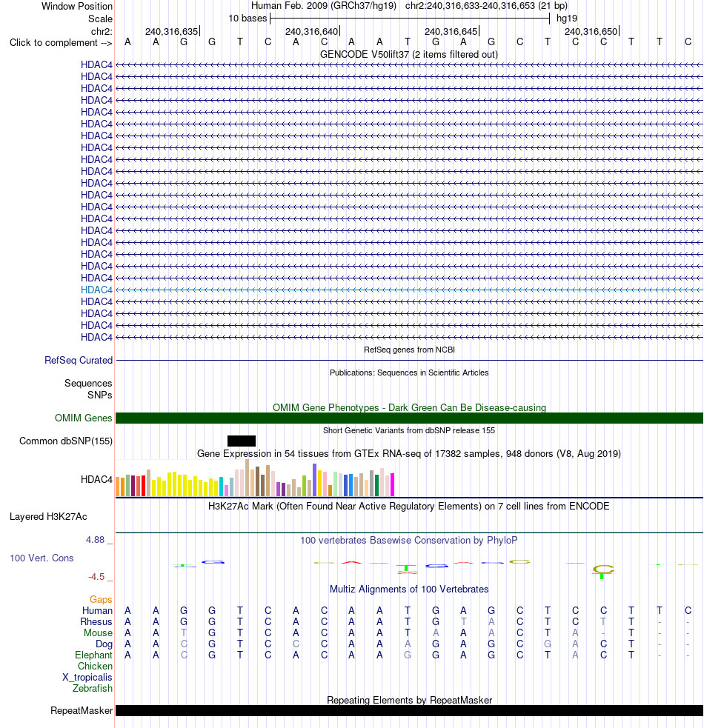
Task: Select the Dog alignment row label
Action: click(104, 644)
